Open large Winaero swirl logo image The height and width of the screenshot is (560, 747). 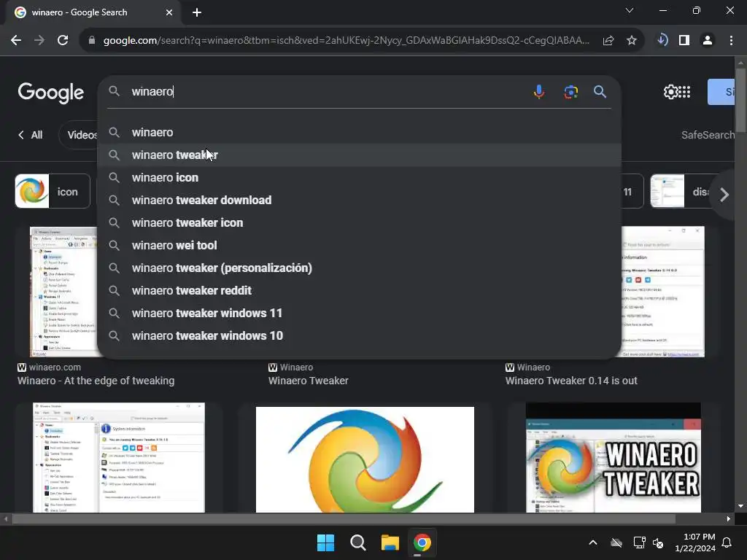click(x=365, y=459)
